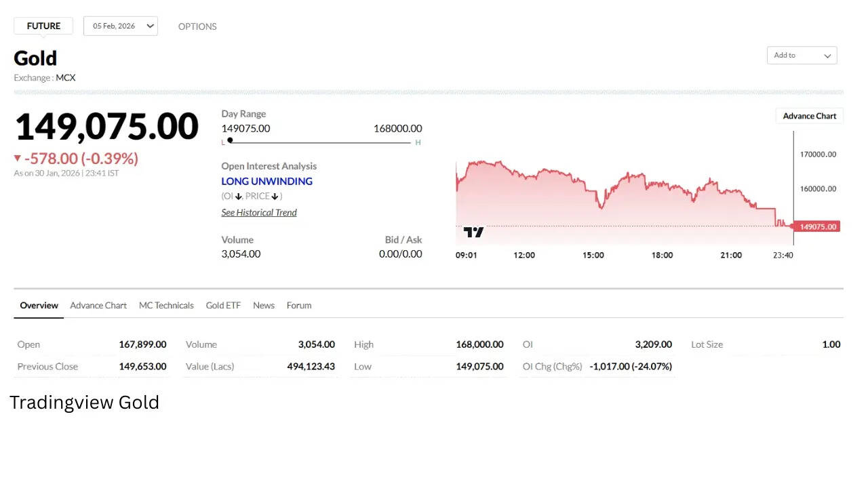Click the PRICE down arrow icon
The image size is (868, 488).
(x=275, y=197)
